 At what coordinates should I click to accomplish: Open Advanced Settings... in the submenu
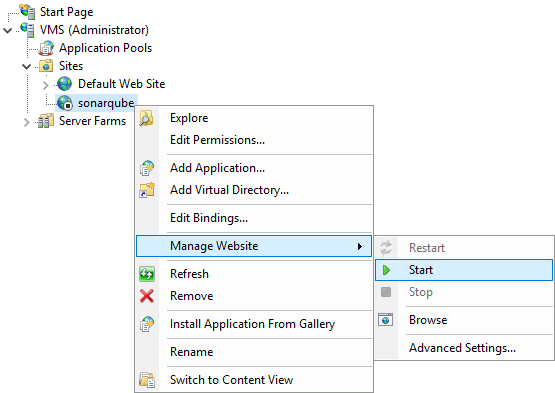coord(462,348)
